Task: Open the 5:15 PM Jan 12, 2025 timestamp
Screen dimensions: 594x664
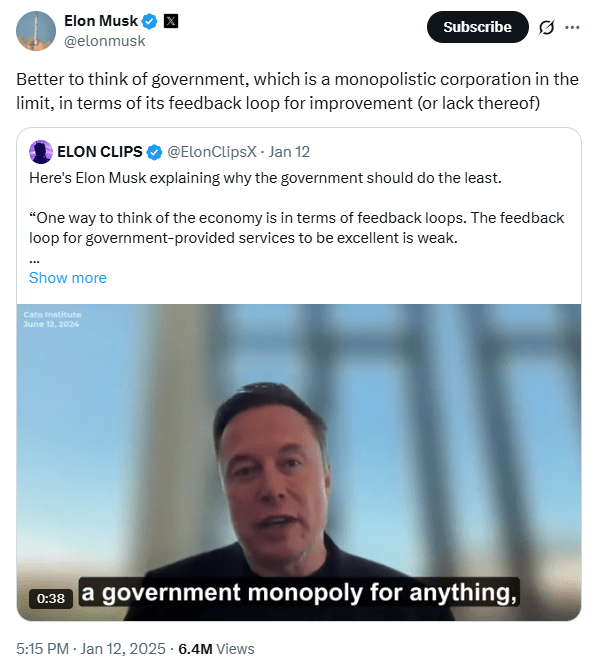Action: tap(91, 649)
